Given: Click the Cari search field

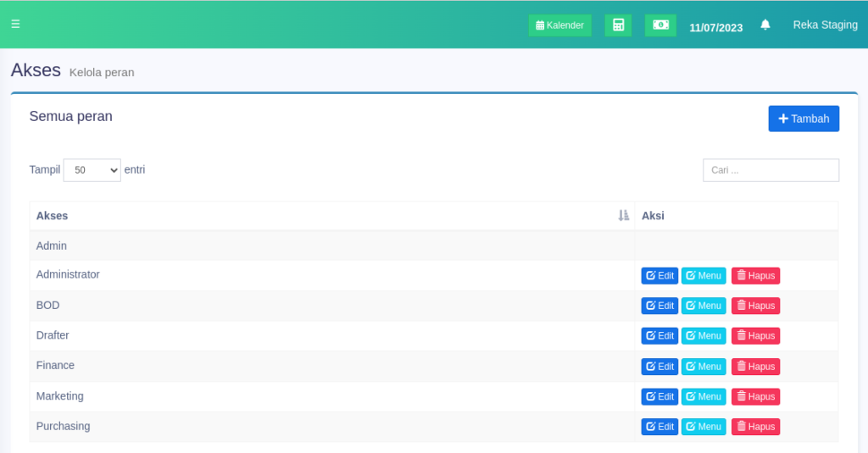Looking at the screenshot, I should click(x=771, y=170).
